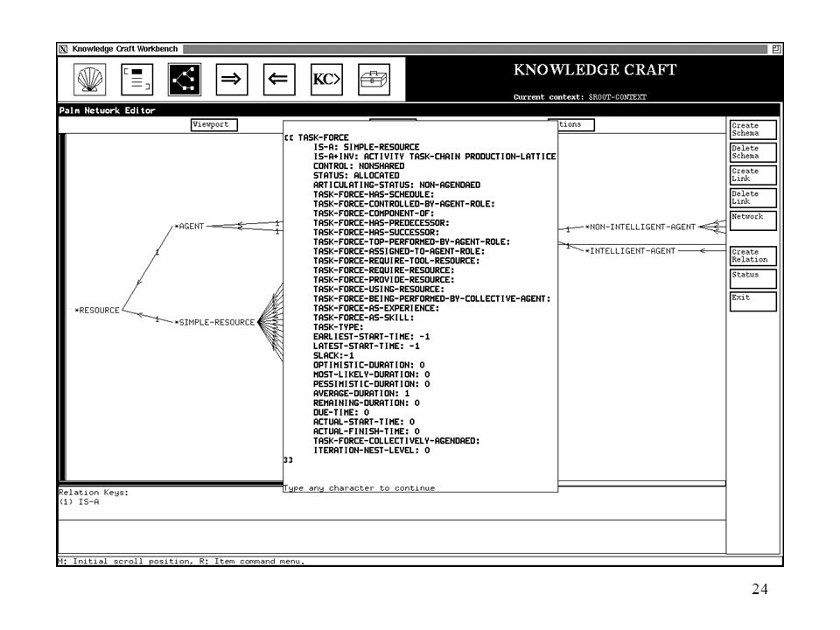This screenshot has width=840, height=630.
Task: Click the Create Schema button
Action: coord(752,129)
